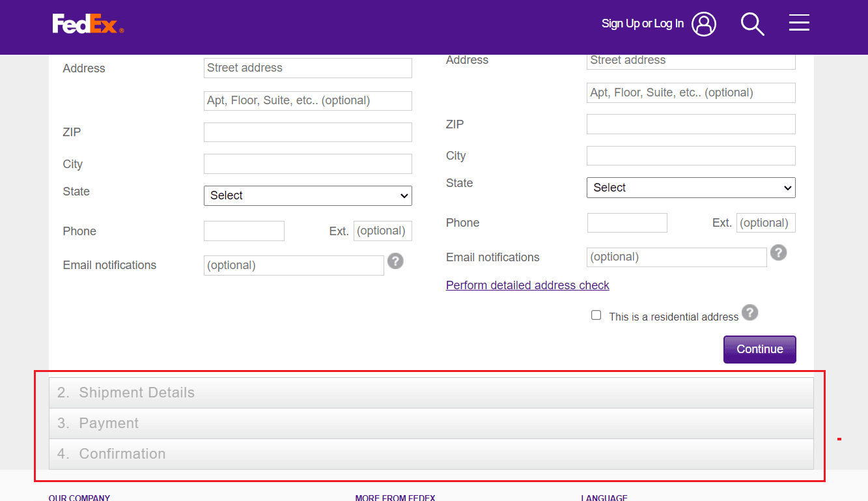
Task: Focus the left City field
Action: click(x=308, y=164)
